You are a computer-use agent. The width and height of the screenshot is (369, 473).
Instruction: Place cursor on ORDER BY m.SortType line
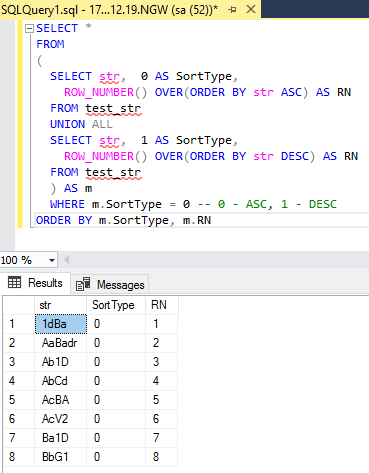[x=123, y=220]
